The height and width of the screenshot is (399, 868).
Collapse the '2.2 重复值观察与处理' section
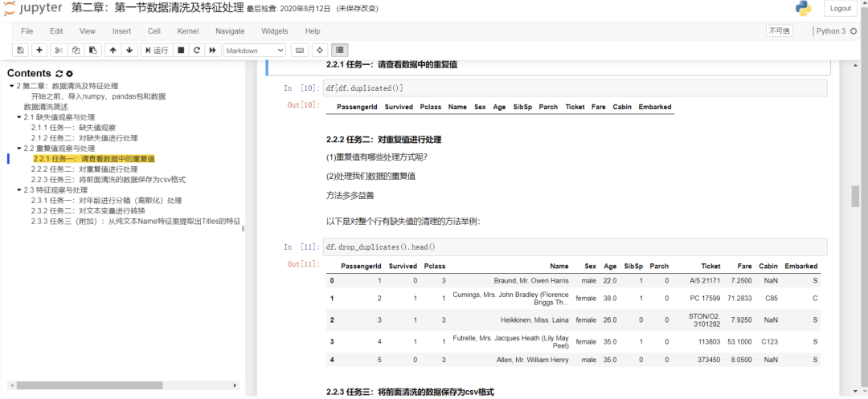(18, 149)
